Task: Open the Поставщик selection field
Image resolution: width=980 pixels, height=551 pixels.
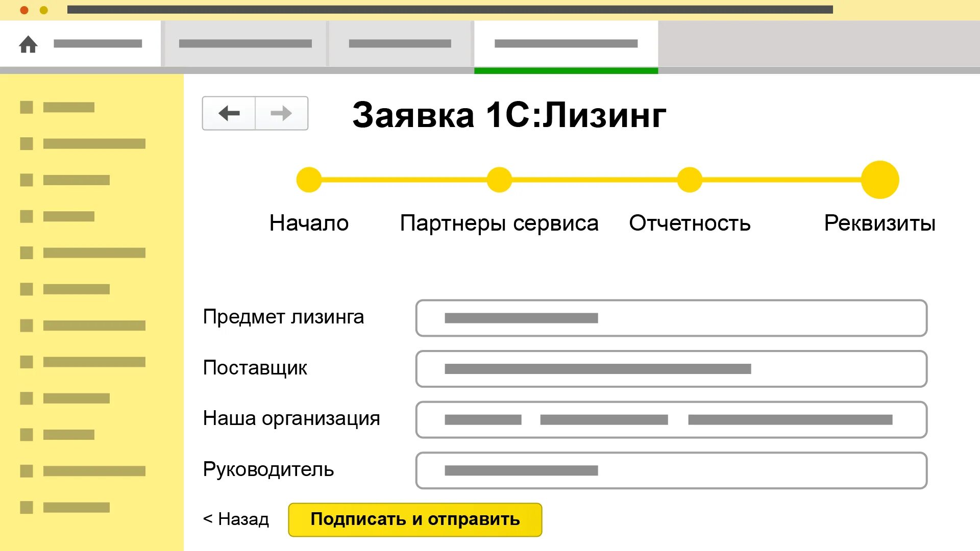Action: click(671, 368)
